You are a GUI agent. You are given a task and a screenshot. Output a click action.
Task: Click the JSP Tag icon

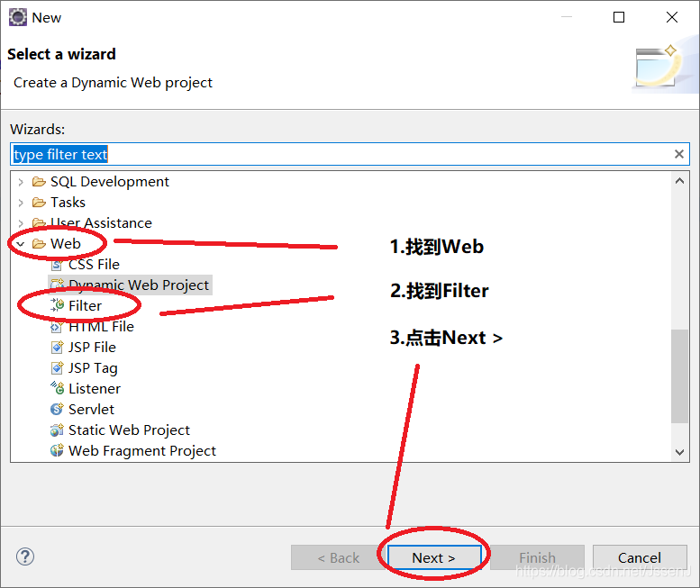[x=57, y=367]
